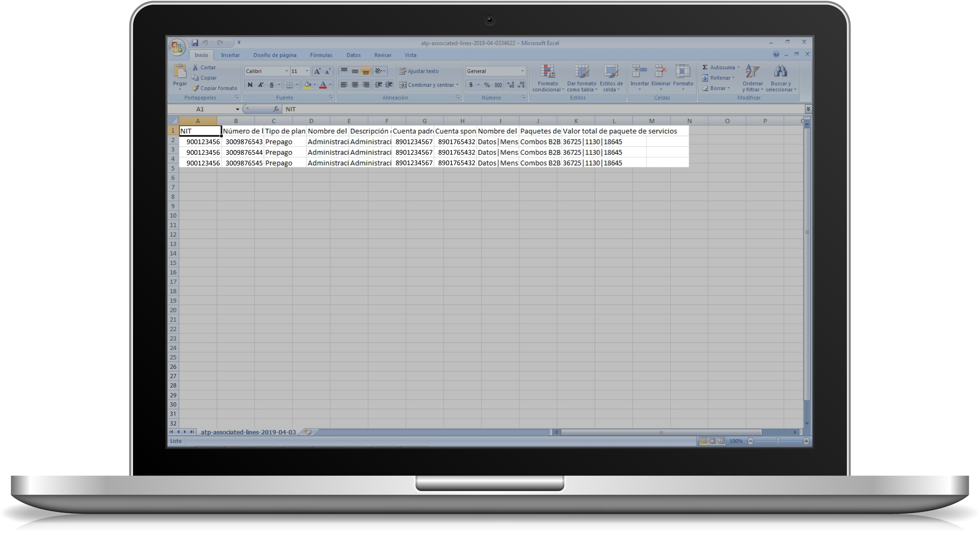The image size is (980, 533).
Task: Open Formato condicional menu
Action: point(548,78)
